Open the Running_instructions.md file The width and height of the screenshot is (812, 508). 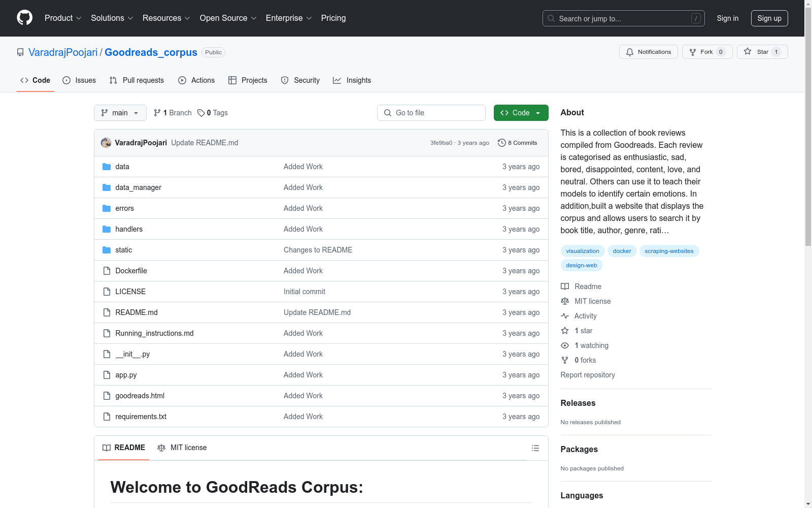[x=154, y=333]
